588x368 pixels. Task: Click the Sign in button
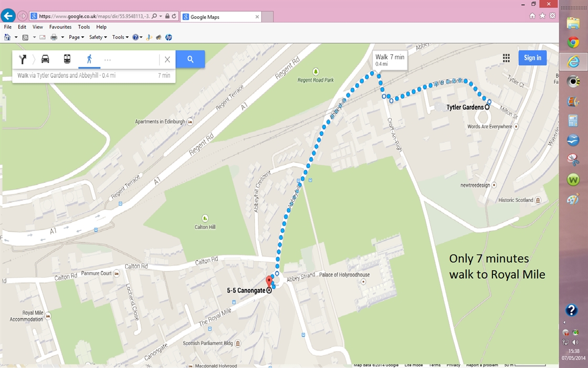pyautogui.click(x=532, y=58)
